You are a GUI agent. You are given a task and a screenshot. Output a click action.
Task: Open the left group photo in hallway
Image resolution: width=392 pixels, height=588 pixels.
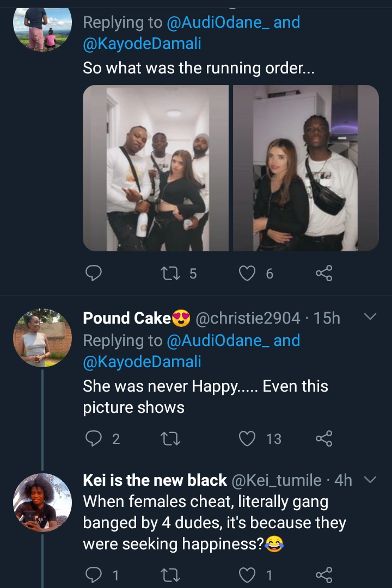point(156,168)
